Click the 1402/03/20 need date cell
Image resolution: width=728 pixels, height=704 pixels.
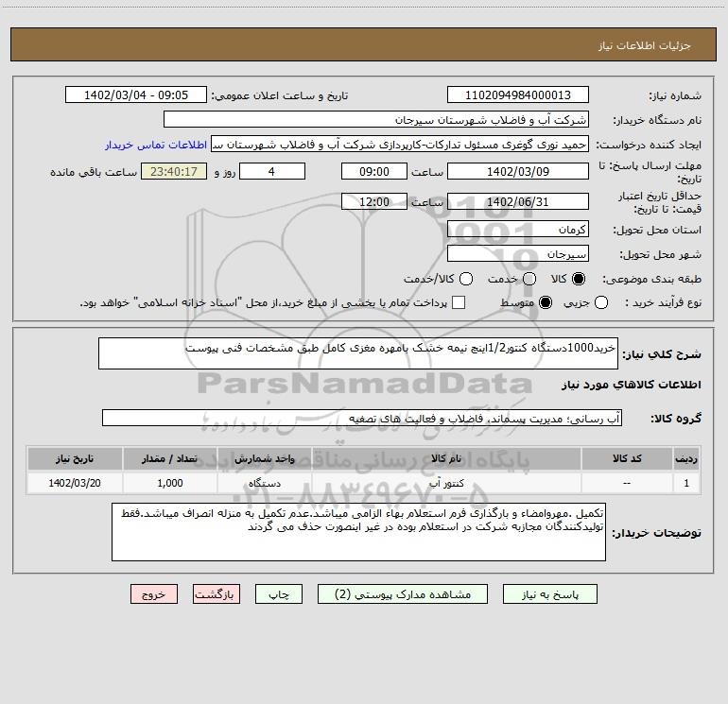[75, 483]
